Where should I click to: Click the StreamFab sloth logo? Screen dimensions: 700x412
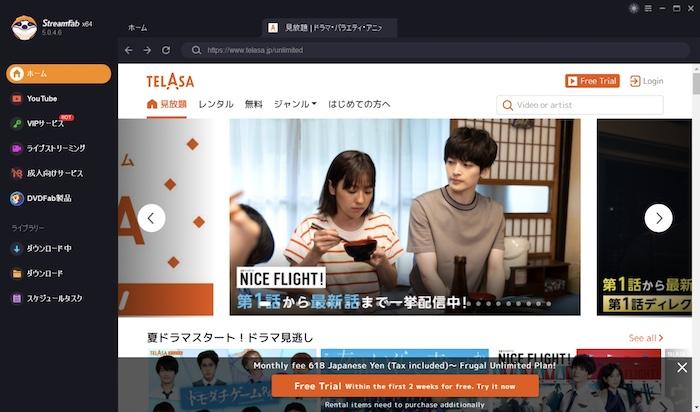point(24,28)
